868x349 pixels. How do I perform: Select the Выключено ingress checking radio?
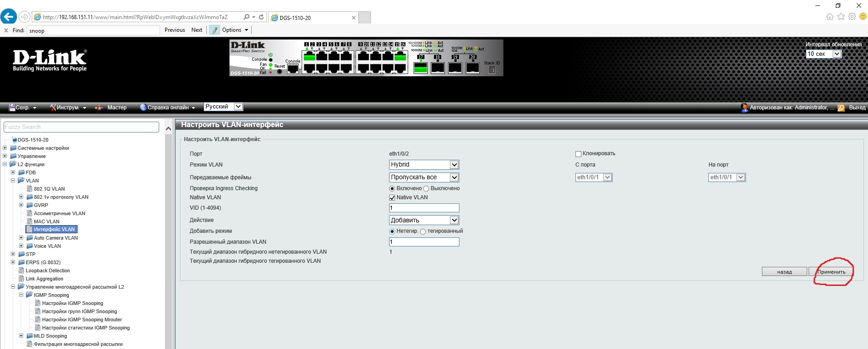[426, 188]
